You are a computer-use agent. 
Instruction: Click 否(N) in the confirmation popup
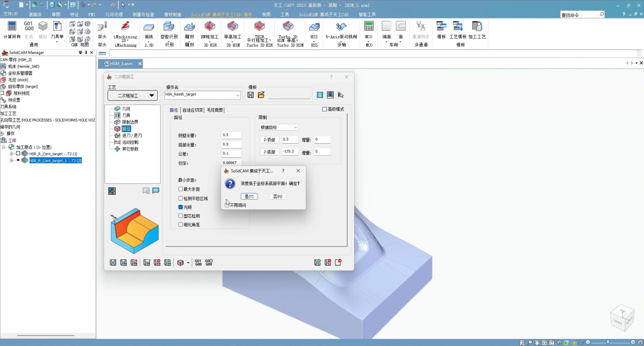click(277, 196)
